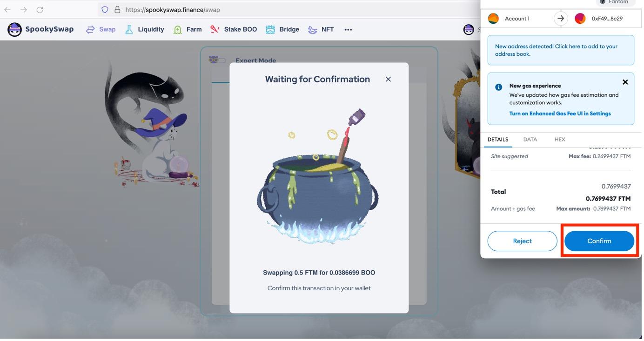Click the info icon in gas notice
644x341 pixels.
[x=498, y=87]
